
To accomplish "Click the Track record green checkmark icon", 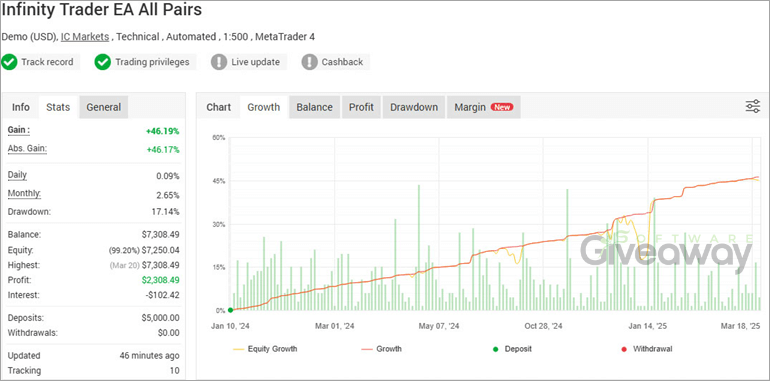I will tap(8, 62).
